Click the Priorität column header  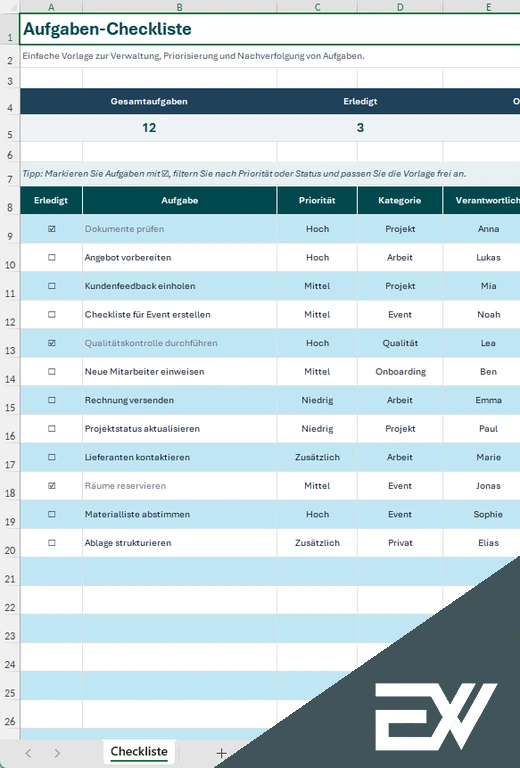(x=317, y=200)
